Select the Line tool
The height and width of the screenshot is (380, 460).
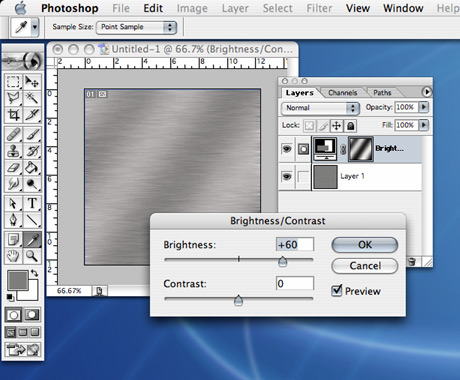(x=32, y=220)
